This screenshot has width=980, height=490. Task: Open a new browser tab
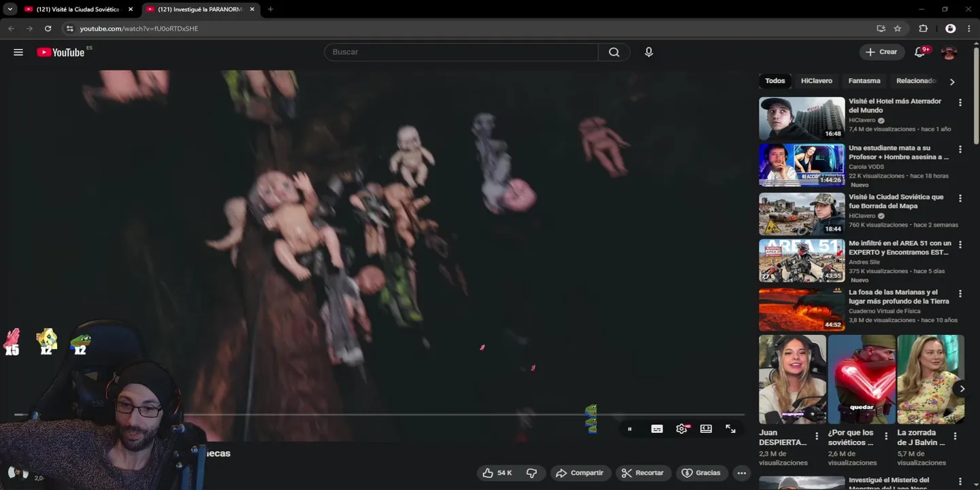(270, 10)
